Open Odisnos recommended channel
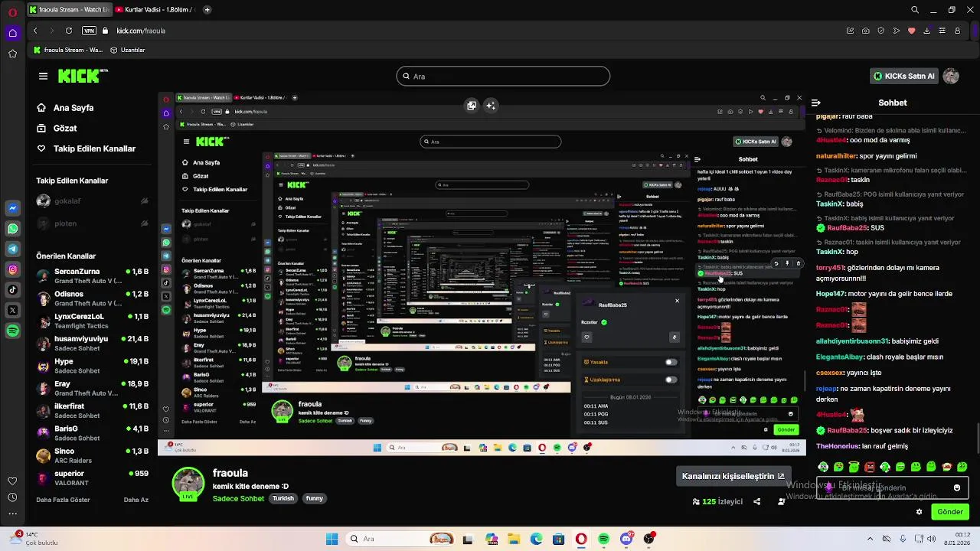Image resolution: width=980 pixels, height=551 pixels. click(x=92, y=298)
